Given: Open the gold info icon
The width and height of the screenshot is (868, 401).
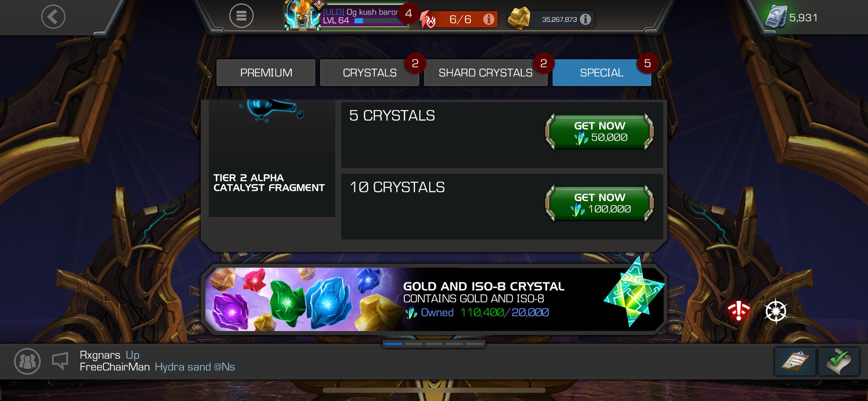Looking at the screenshot, I should (x=585, y=19).
